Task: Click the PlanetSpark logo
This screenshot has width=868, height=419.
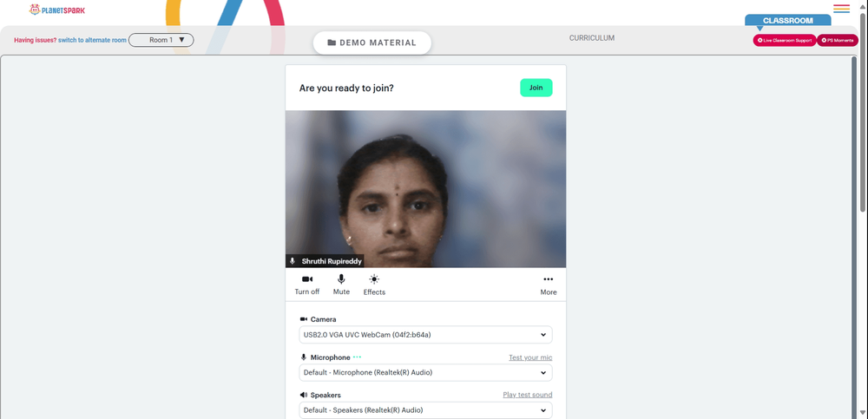Action: (57, 10)
